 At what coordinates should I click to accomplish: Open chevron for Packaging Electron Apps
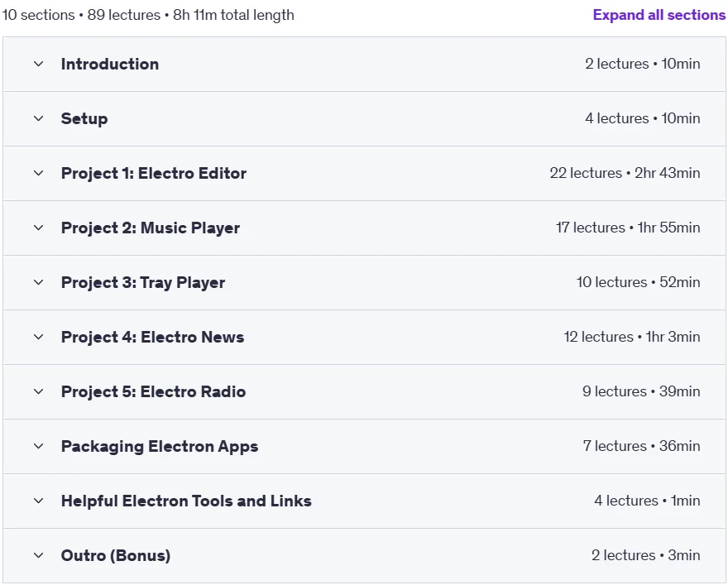pos(39,446)
